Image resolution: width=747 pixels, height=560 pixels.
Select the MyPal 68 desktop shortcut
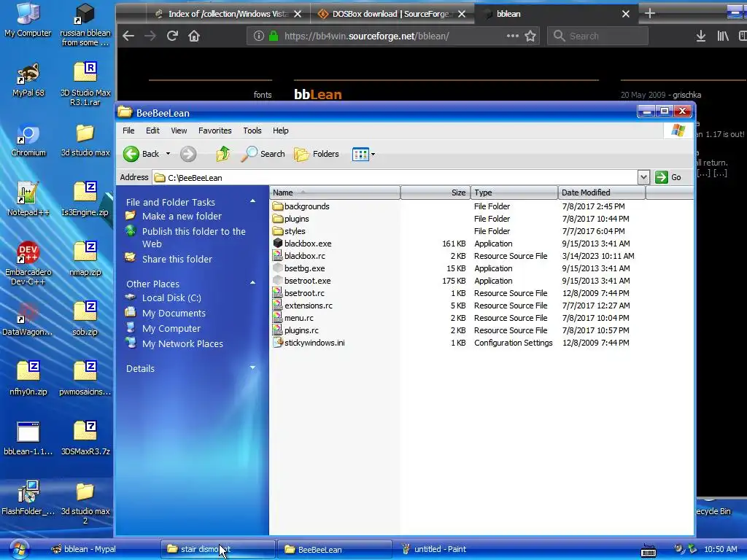click(28, 80)
